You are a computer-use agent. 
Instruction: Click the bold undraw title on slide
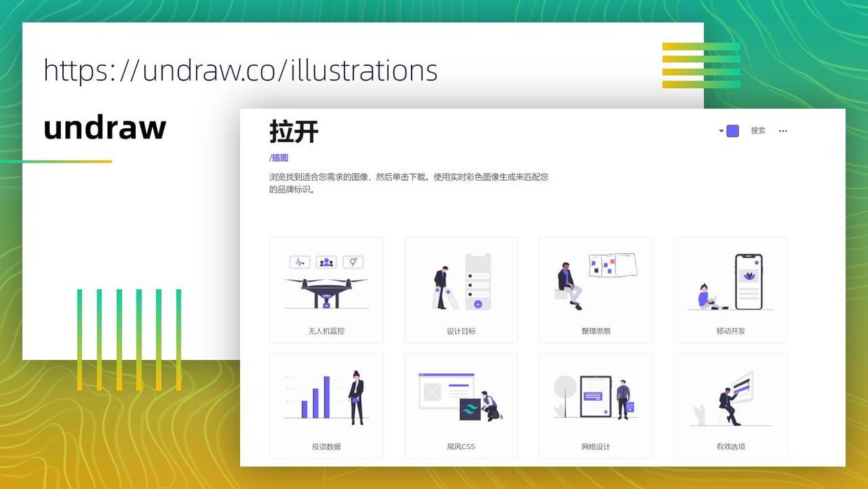coord(105,128)
